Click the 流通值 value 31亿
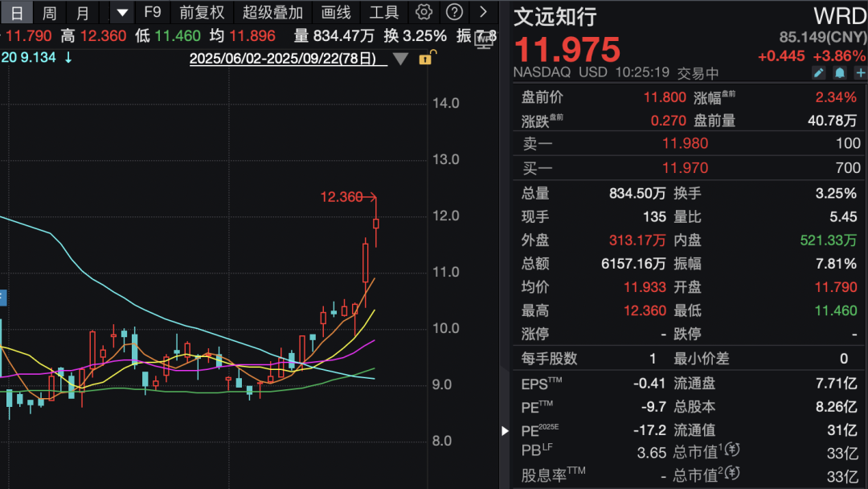Viewport: 868px width, 489px height. pyautogui.click(x=842, y=430)
